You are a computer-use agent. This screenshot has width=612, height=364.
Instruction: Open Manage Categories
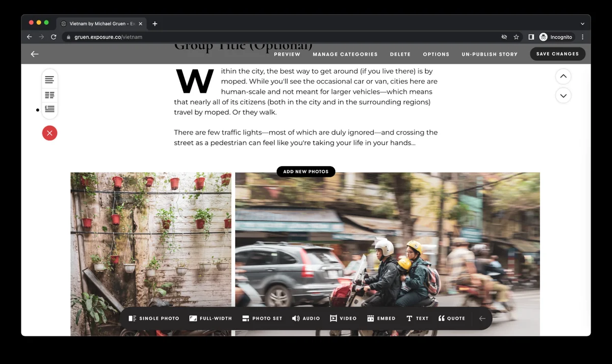(x=345, y=54)
